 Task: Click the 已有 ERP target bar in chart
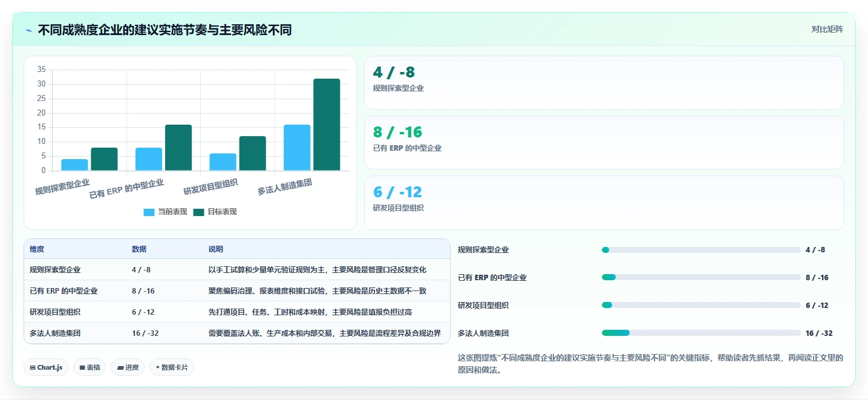point(178,148)
